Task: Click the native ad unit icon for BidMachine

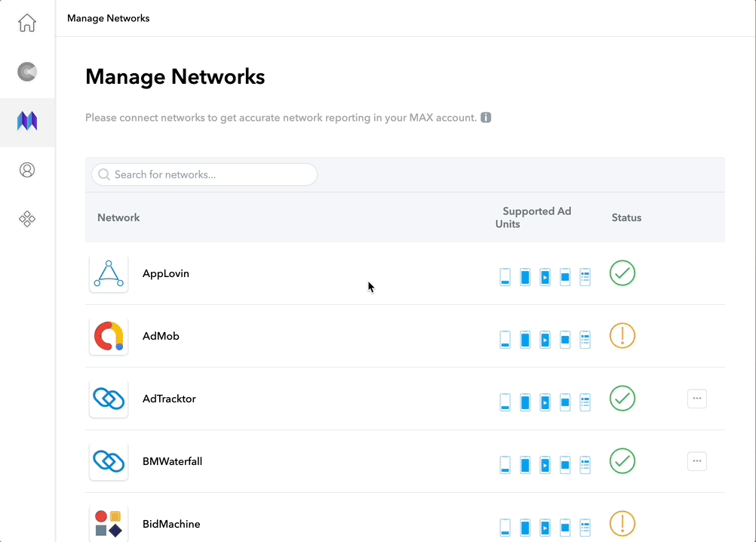Action: (585, 527)
